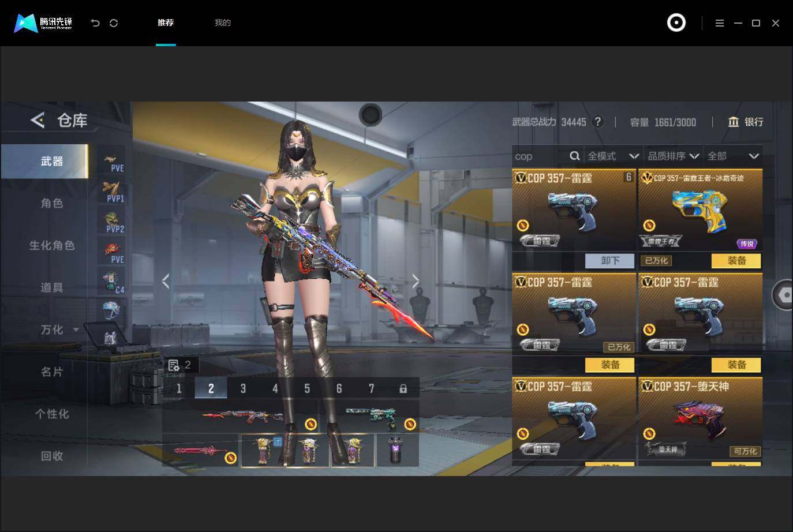Open the floating side panel button at the right edge
This screenshot has height=532, width=793.
coord(784,295)
